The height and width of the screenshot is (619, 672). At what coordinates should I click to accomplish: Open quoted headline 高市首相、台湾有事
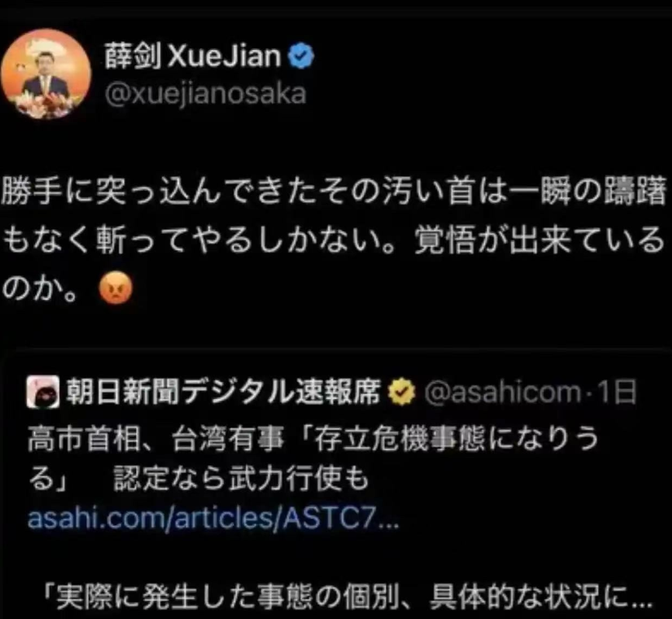point(157,439)
